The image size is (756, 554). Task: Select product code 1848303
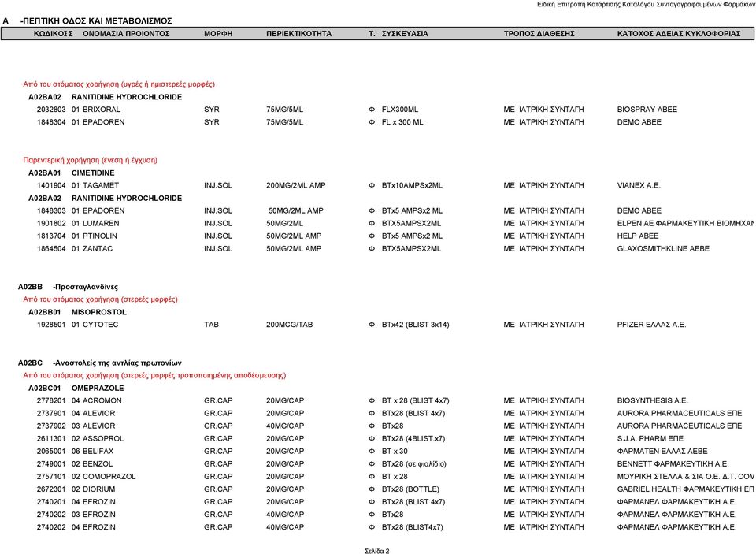[51, 211]
